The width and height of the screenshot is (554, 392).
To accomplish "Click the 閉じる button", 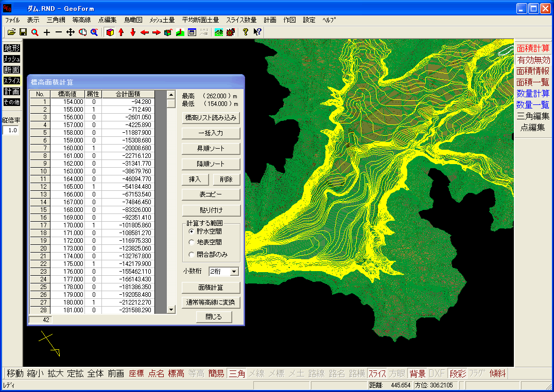I will pos(214,317).
